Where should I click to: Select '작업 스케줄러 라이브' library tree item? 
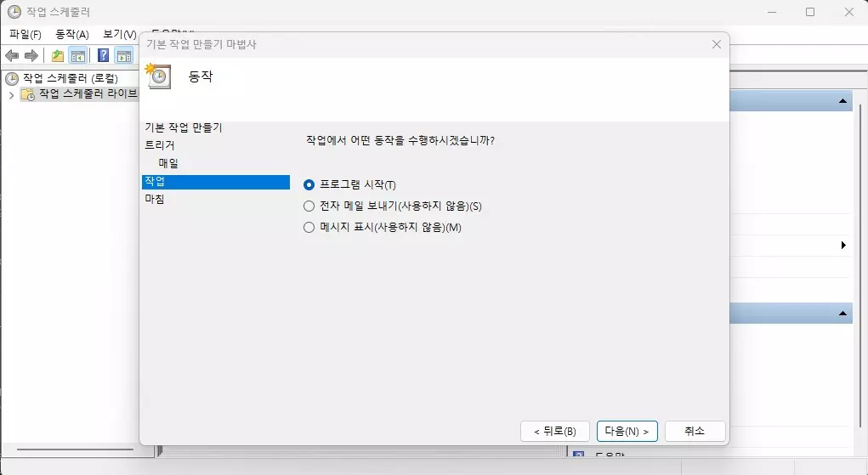pyautogui.click(x=88, y=94)
